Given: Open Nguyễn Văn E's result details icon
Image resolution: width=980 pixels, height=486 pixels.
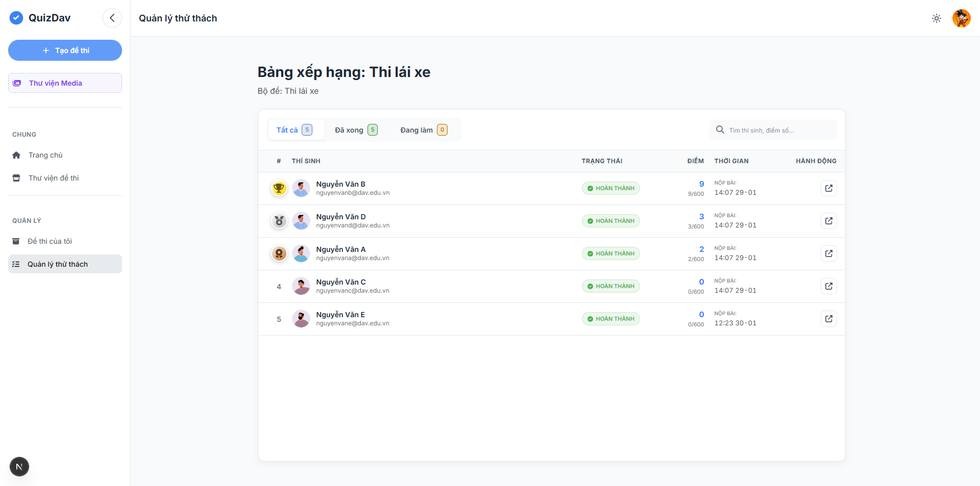Looking at the screenshot, I should tap(828, 319).
